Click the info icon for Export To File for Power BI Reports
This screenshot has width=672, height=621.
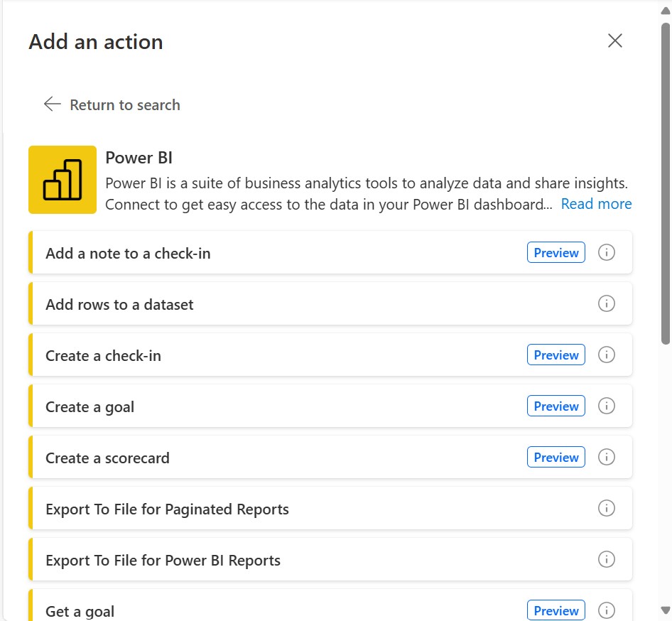click(607, 559)
